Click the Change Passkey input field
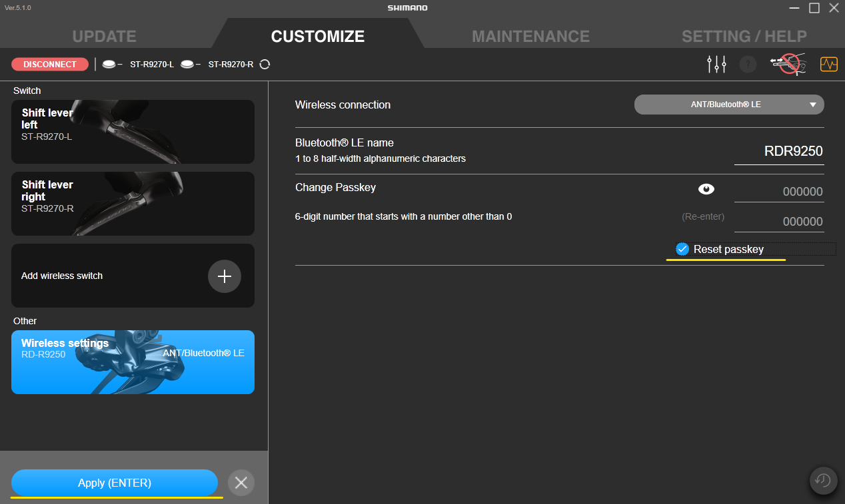Screen dimensions: 845x504 point(779,192)
